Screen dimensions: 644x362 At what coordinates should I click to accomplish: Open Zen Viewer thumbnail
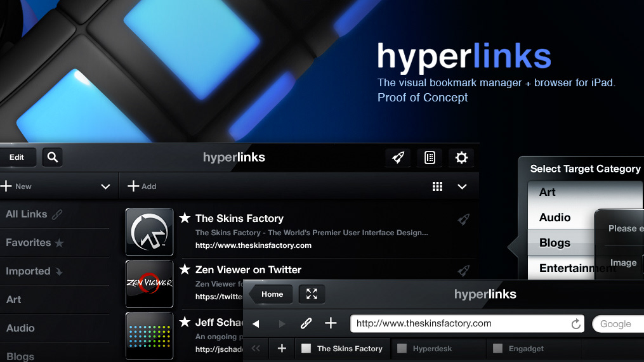(x=149, y=283)
